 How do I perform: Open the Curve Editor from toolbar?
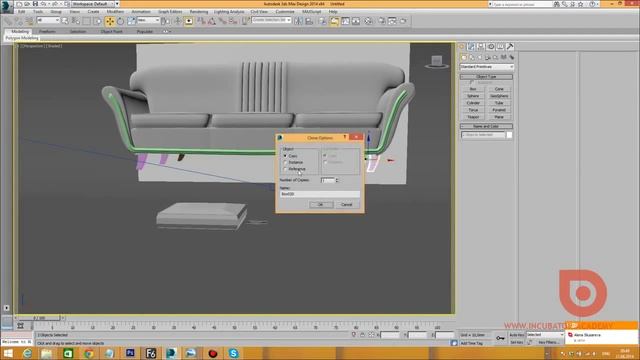pos(345,21)
